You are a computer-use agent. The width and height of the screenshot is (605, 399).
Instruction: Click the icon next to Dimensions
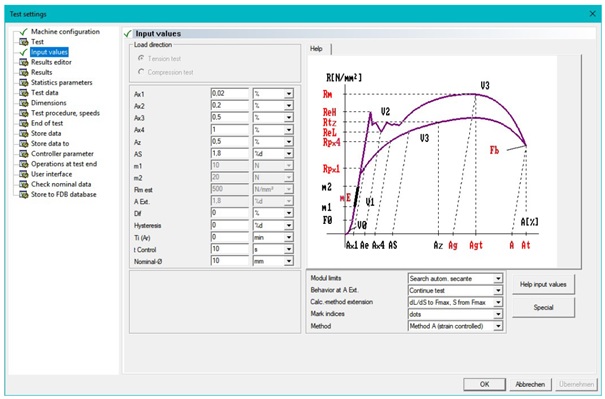(x=24, y=103)
